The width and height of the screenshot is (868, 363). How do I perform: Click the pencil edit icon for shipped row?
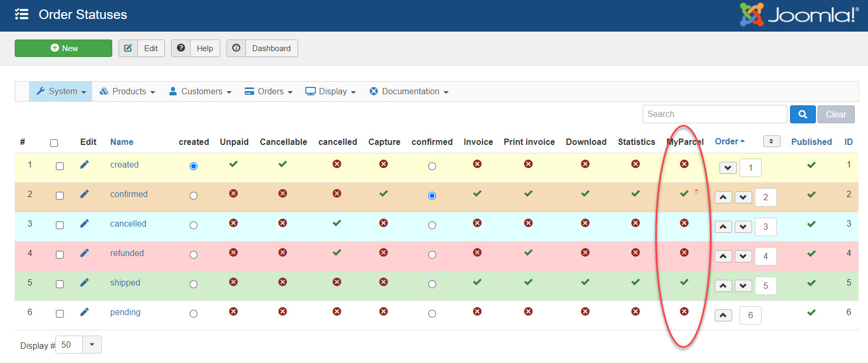point(84,283)
